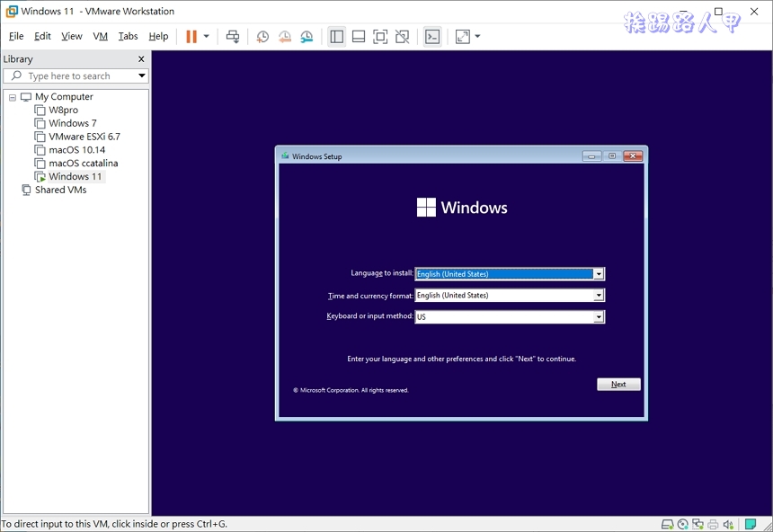This screenshot has width=773, height=532.
Task: Toggle the thumbnail bar view
Action: 358,37
